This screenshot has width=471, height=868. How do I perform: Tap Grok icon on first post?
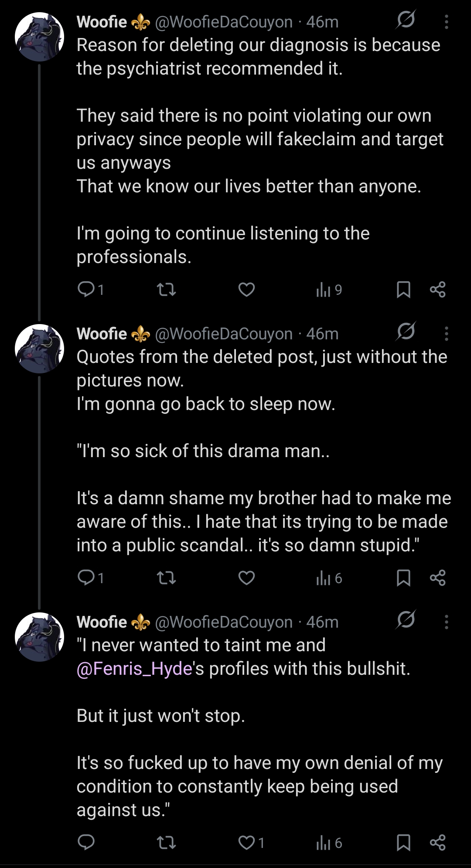coord(406,20)
